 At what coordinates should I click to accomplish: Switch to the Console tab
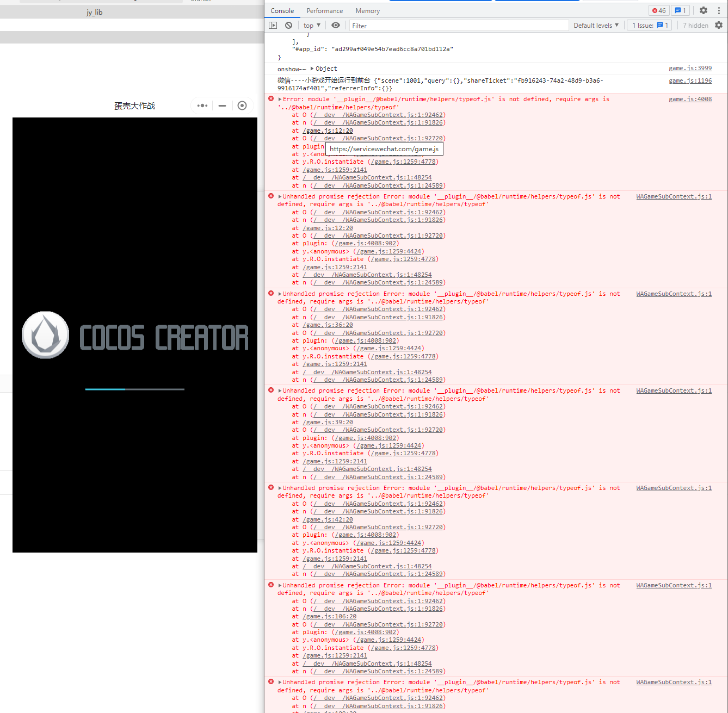(x=282, y=11)
